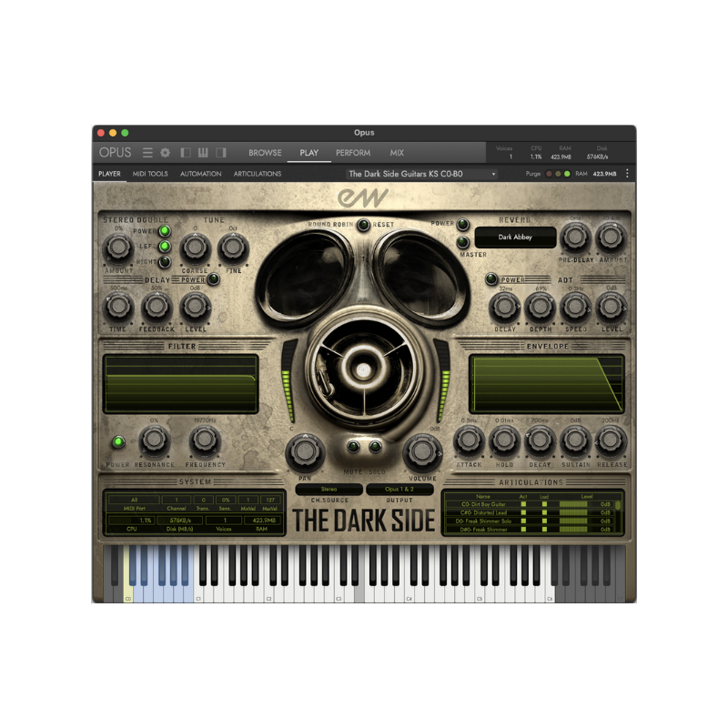Click the Tune Coarse knob
This screenshot has height=728, width=728.
tap(195, 248)
